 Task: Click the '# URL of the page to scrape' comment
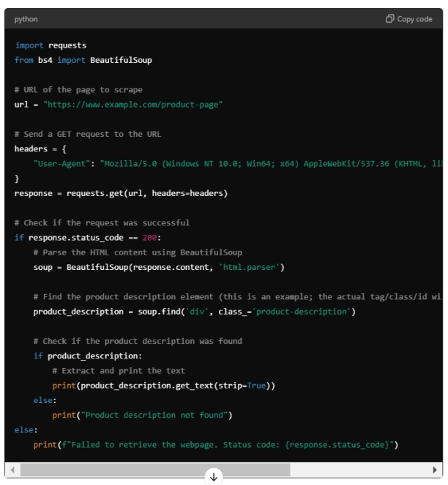click(x=78, y=89)
